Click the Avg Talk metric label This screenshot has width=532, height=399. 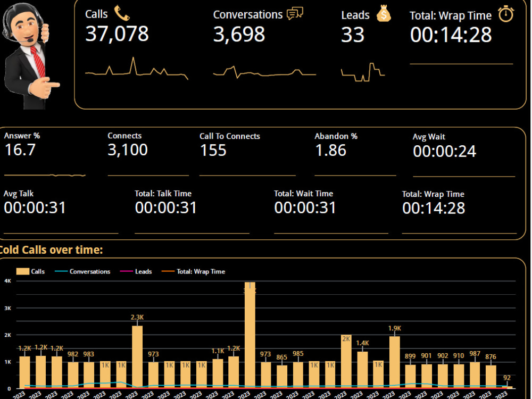tap(19, 194)
